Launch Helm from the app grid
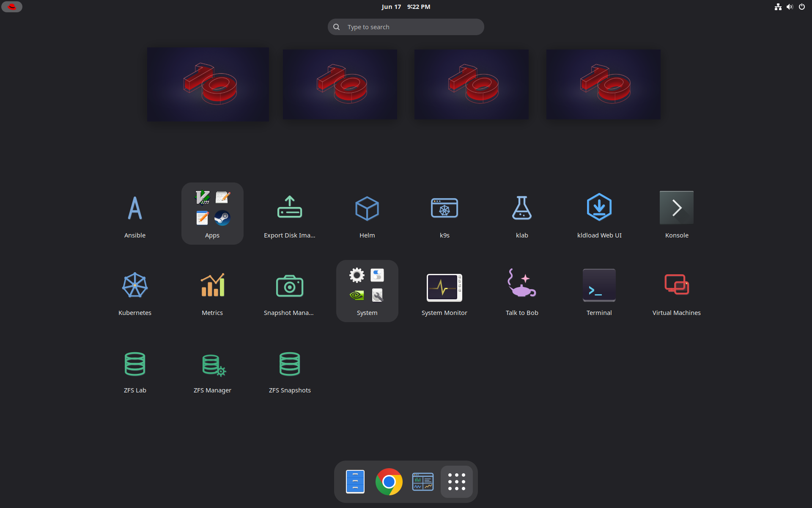The width and height of the screenshot is (812, 508). click(x=367, y=214)
